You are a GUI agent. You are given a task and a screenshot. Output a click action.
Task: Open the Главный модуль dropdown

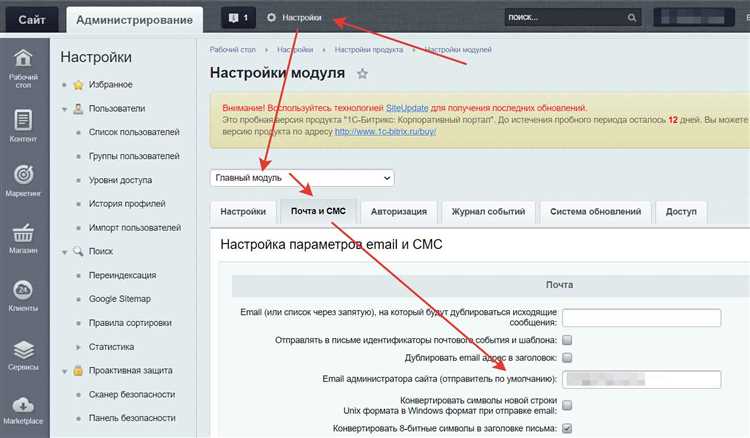(302, 178)
